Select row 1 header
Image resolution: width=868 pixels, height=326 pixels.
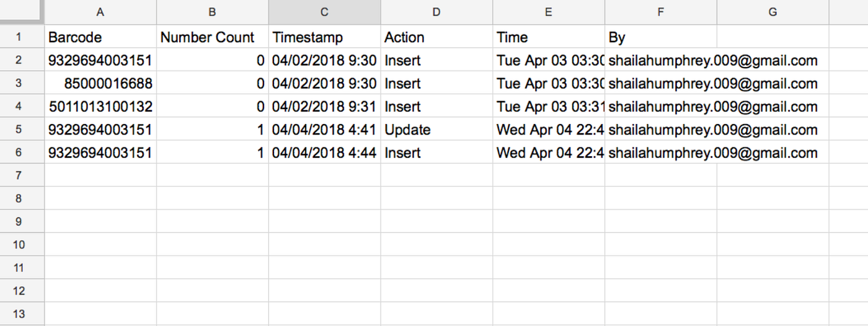[x=19, y=37]
